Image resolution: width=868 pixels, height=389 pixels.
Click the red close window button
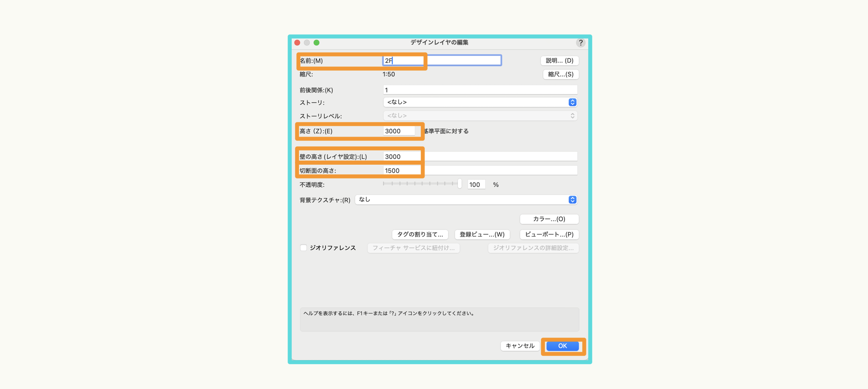pos(297,43)
